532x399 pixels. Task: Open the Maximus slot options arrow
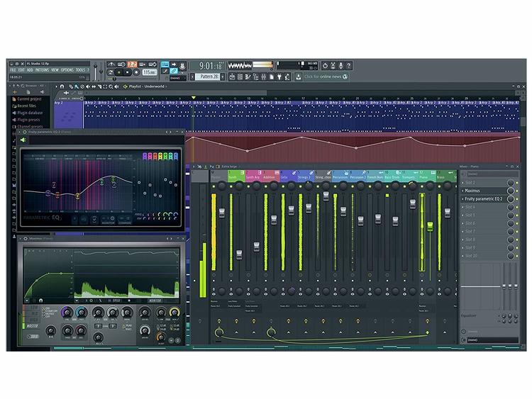click(x=463, y=191)
